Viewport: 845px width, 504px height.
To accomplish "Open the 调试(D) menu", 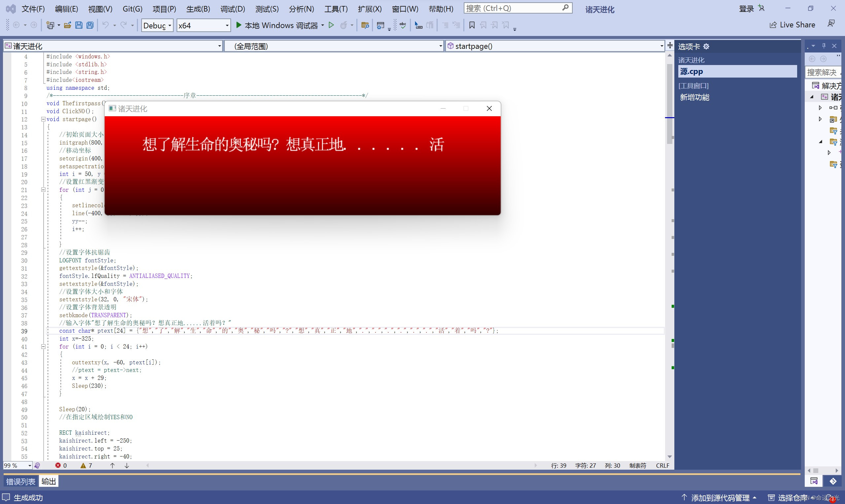I will 233,9.
